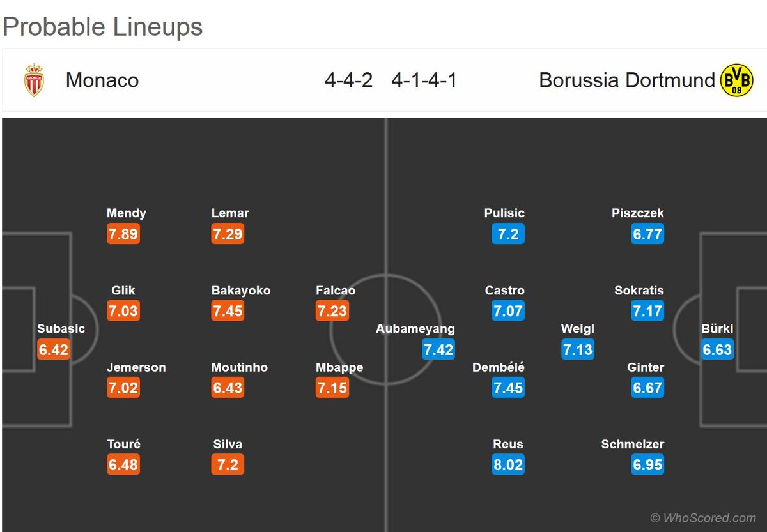Click the 4-4-2 formation text

[x=348, y=80]
